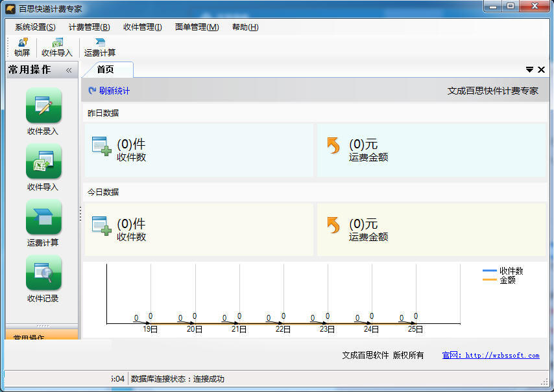Click yesterday's 收件数 package icon
The height and width of the screenshot is (392, 554).
[101, 147]
